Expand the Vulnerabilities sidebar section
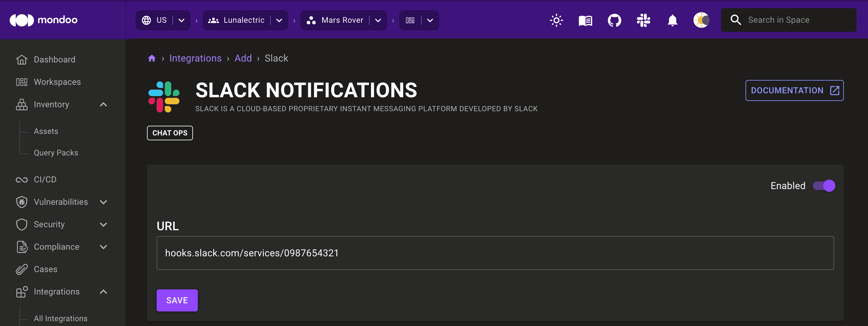 103,202
